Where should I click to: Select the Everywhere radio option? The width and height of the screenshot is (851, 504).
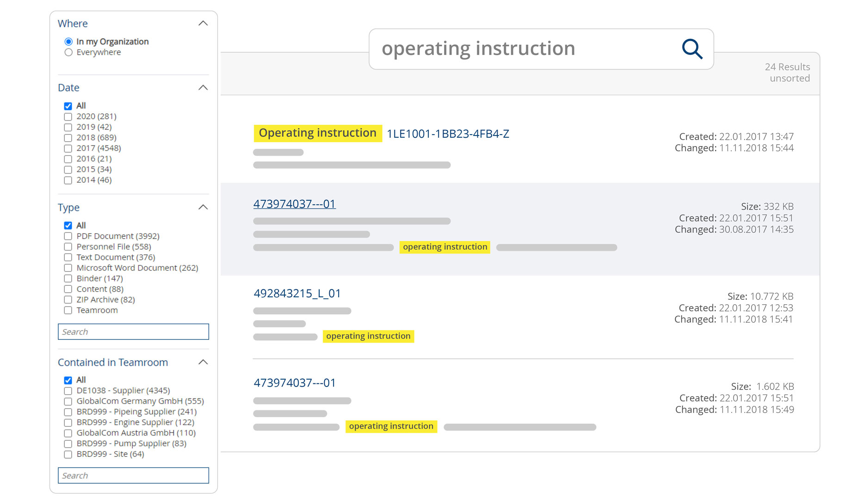[x=68, y=53]
